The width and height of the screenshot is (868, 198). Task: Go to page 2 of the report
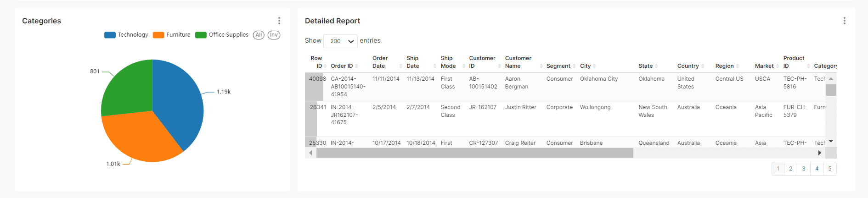click(790, 169)
